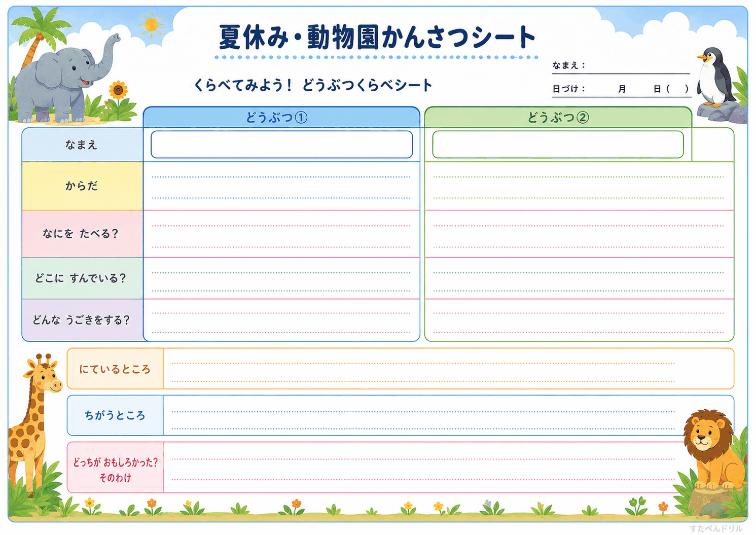Click the からだ writing area for どうぶつ②
This screenshot has height=535, width=756.
pos(579,186)
